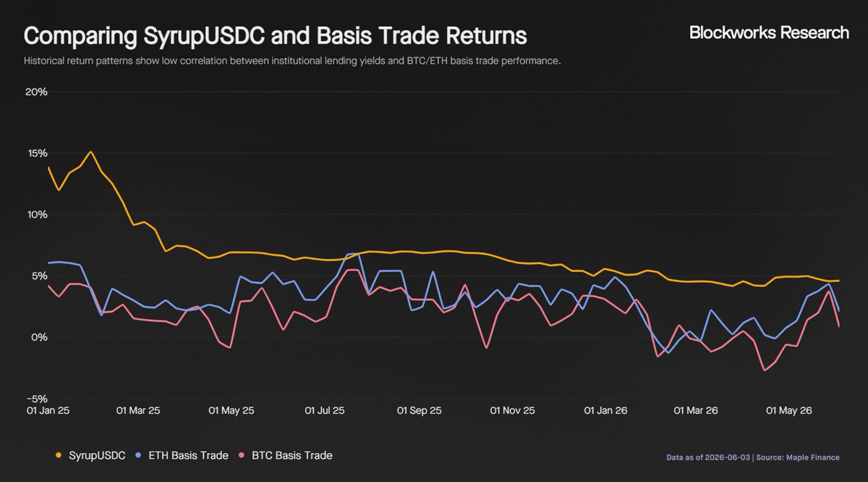Click the 0% y-axis label

(x=38, y=337)
